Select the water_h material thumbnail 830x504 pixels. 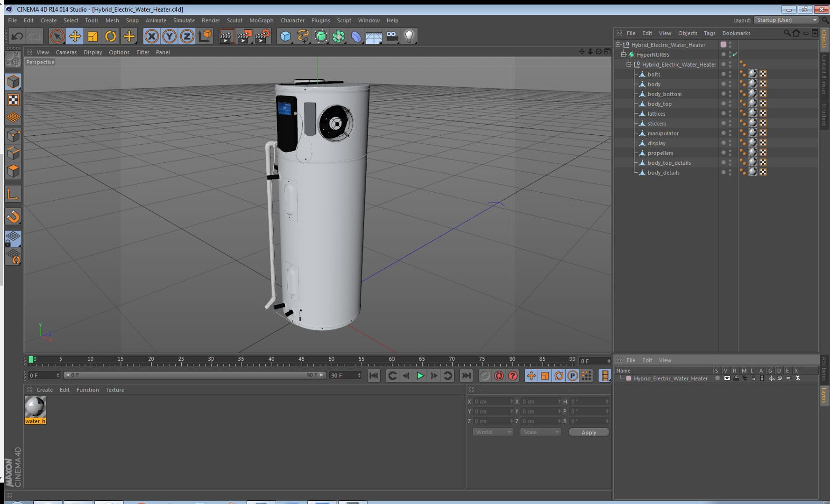click(35, 407)
